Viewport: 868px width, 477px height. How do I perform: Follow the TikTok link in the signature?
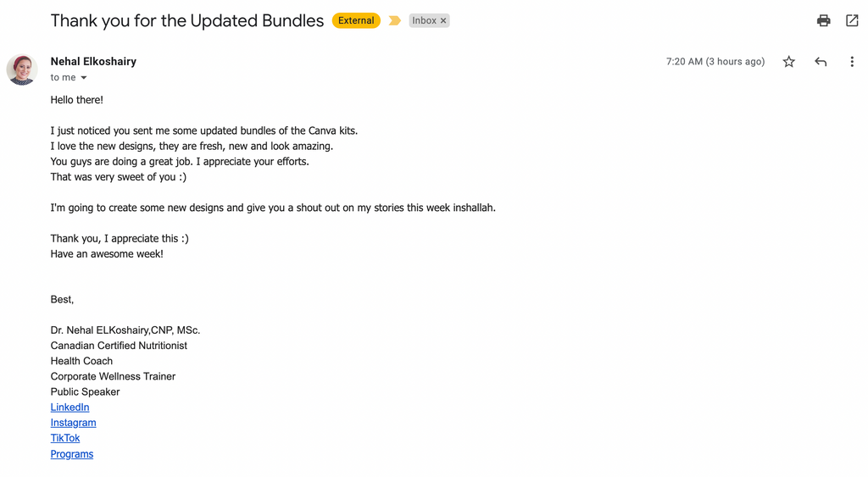tap(65, 438)
